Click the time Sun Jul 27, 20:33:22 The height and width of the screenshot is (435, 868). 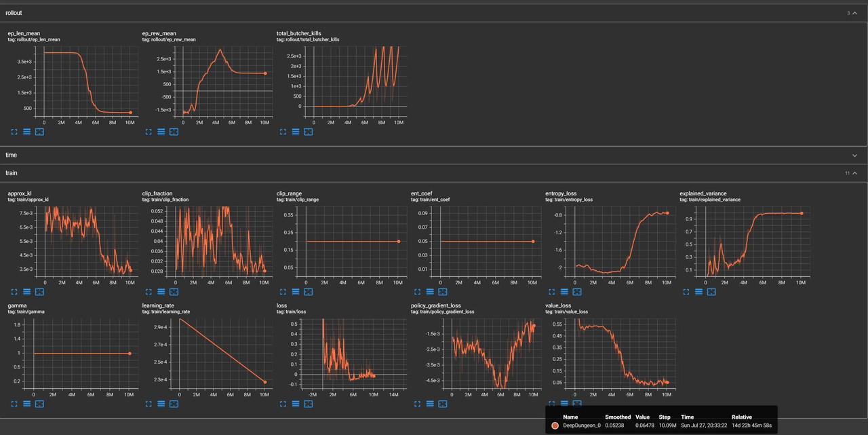703,425
